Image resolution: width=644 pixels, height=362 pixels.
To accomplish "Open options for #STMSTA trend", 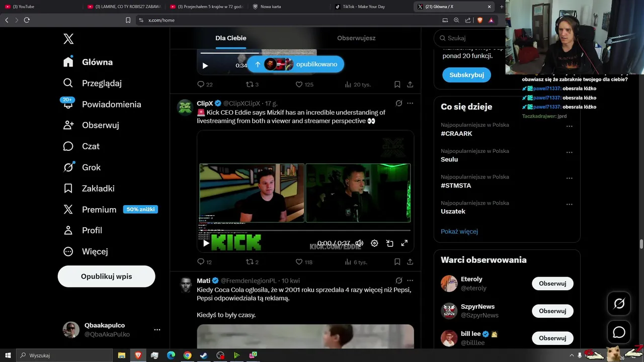I will point(570,178).
